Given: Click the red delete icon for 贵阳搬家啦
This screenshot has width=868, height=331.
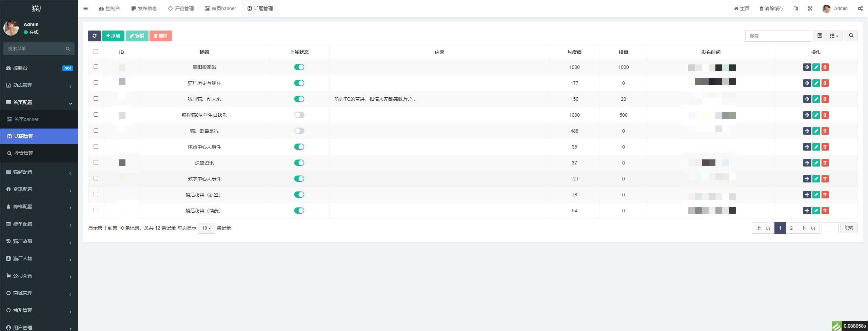Looking at the screenshot, I should pyautogui.click(x=825, y=67).
